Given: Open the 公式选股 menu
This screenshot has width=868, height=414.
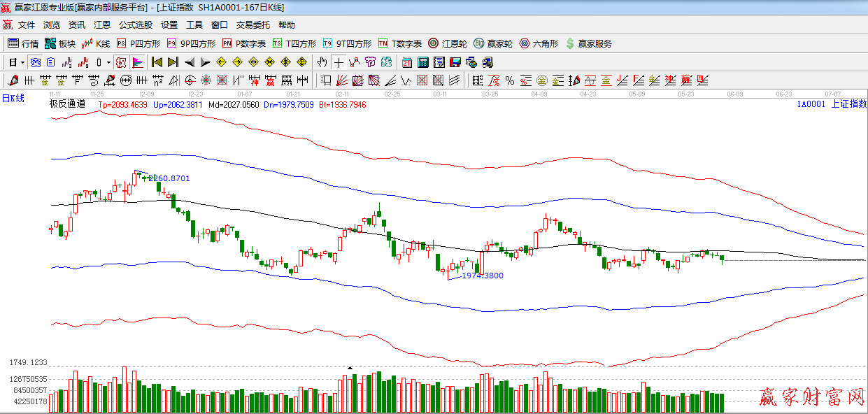Looking at the screenshot, I should click(x=135, y=25).
